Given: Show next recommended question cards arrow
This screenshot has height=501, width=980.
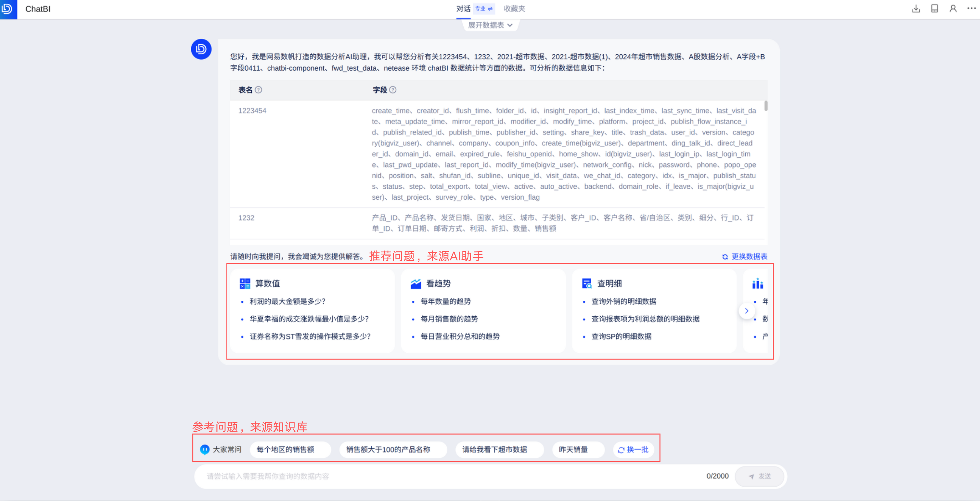Looking at the screenshot, I should point(747,311).
